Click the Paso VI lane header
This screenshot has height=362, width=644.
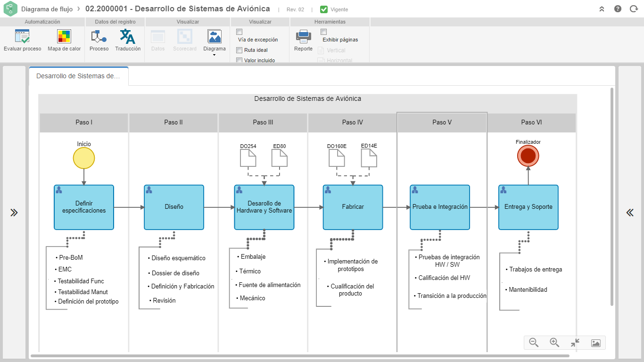click(531, 123)
